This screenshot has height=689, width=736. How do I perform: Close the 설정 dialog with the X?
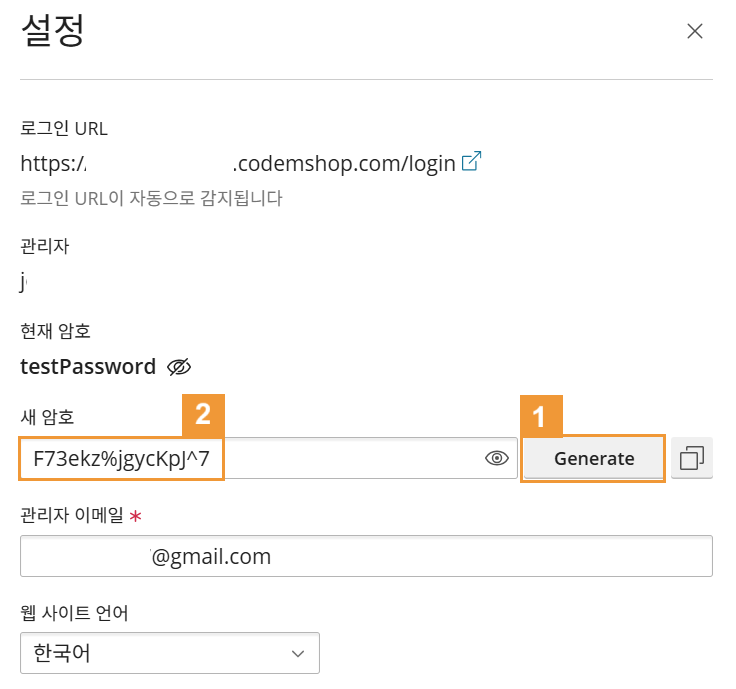point(695,31)
